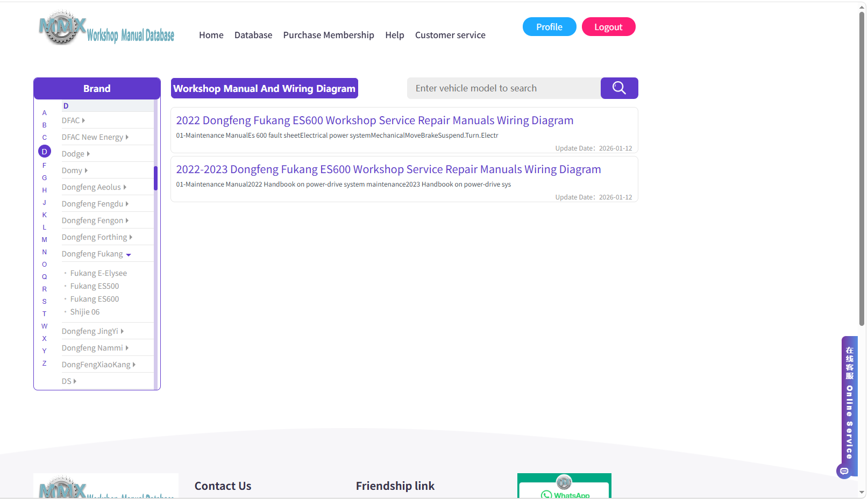Jump to brands starting with G
868x499 pixels.
[x=45, y=178]
